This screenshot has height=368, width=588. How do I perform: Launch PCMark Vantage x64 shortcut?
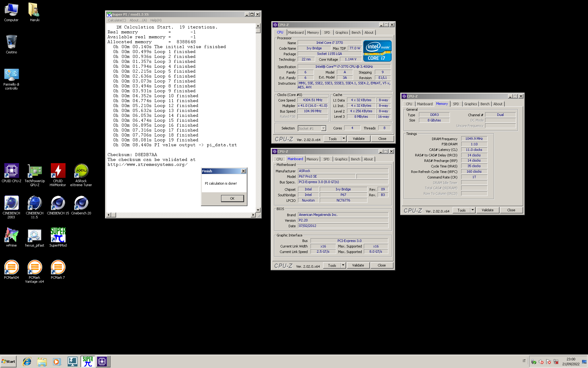click(35, 272)
